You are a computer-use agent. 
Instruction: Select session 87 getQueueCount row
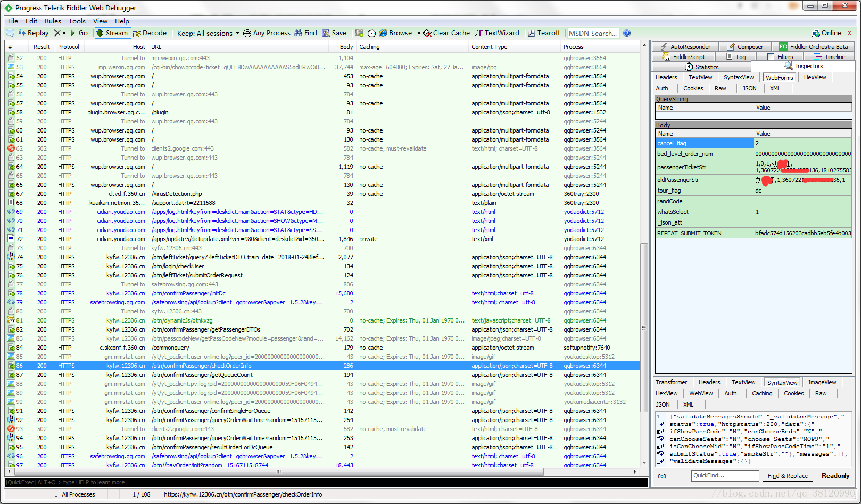(x=322, y=375)
